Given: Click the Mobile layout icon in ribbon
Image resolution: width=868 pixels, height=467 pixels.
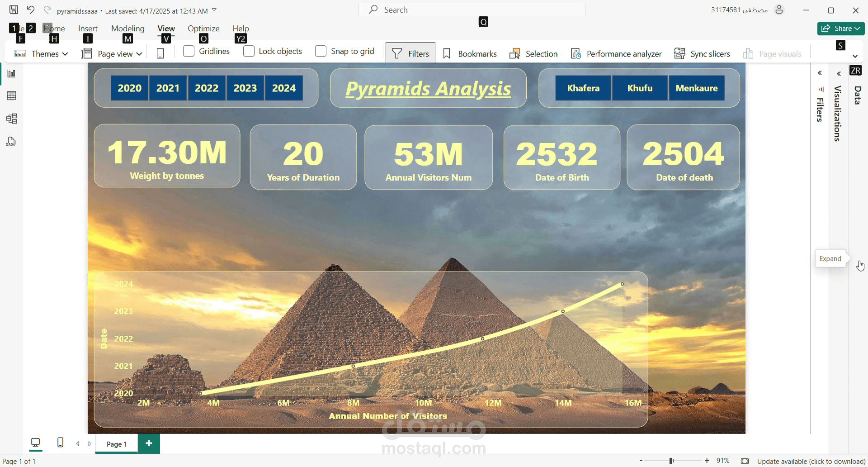Looking at the screenshot, I should click(x=160, y=53).
